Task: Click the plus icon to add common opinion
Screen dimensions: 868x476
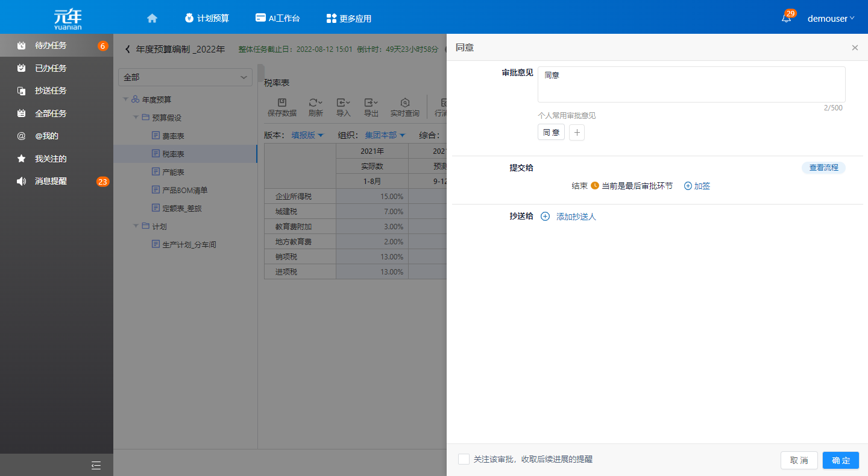Action: click(x=577, y=133)
